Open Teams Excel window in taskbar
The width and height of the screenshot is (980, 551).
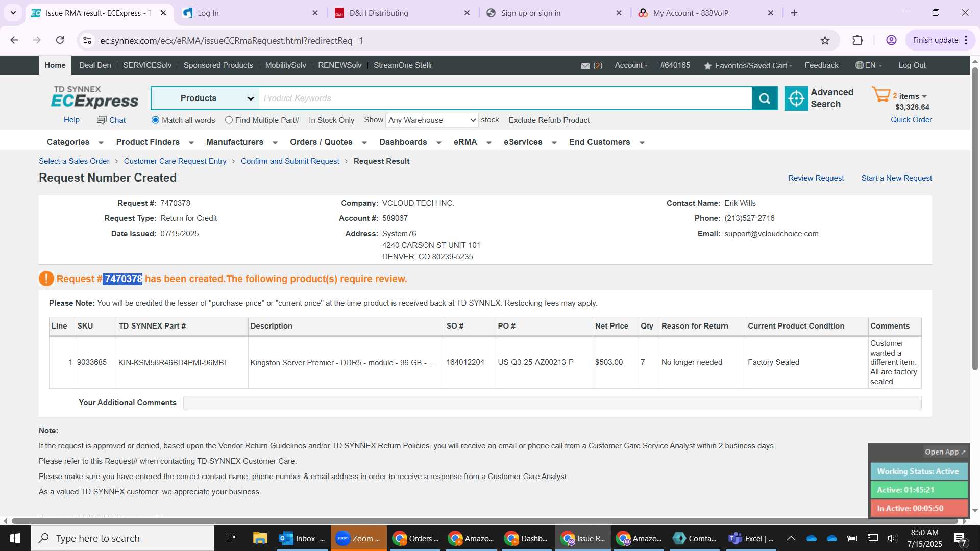[x=751, y=538]
